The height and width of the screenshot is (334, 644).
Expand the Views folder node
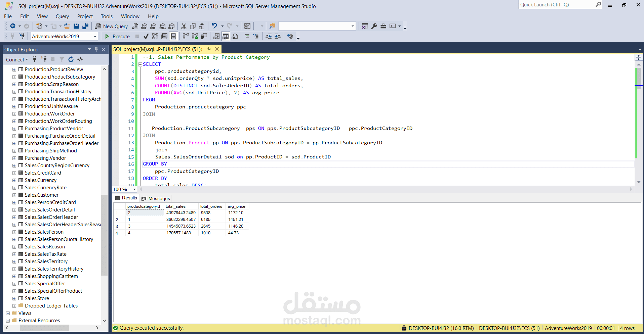[8, 313]
